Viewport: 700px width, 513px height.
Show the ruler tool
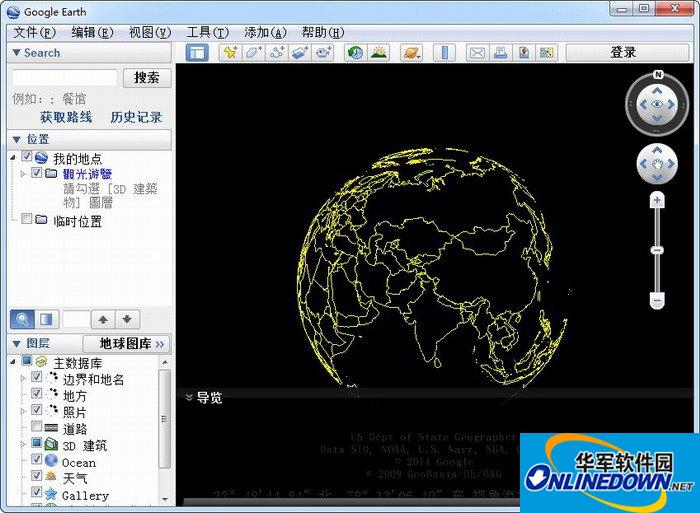(445, 53)
